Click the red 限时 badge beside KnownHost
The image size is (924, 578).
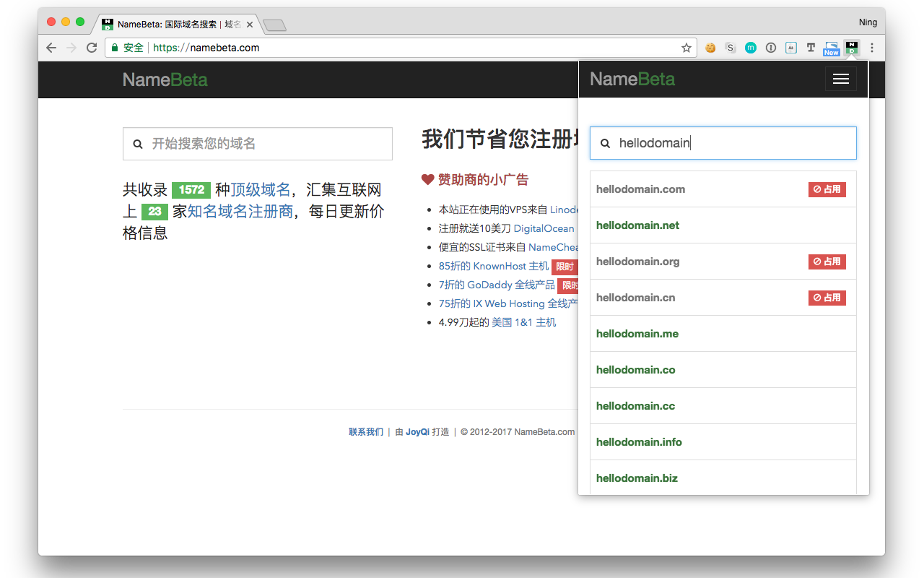pyautogui.click(x=565, y=267)
